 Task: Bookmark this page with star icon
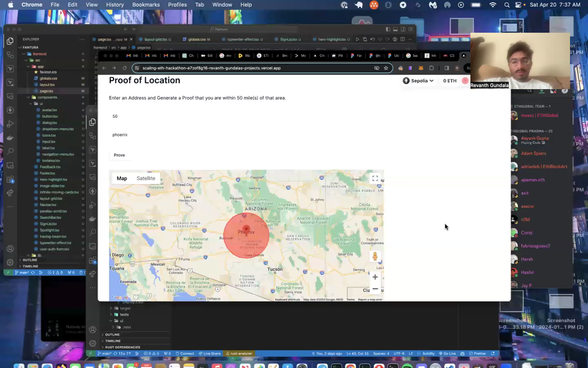click(386, 68)
